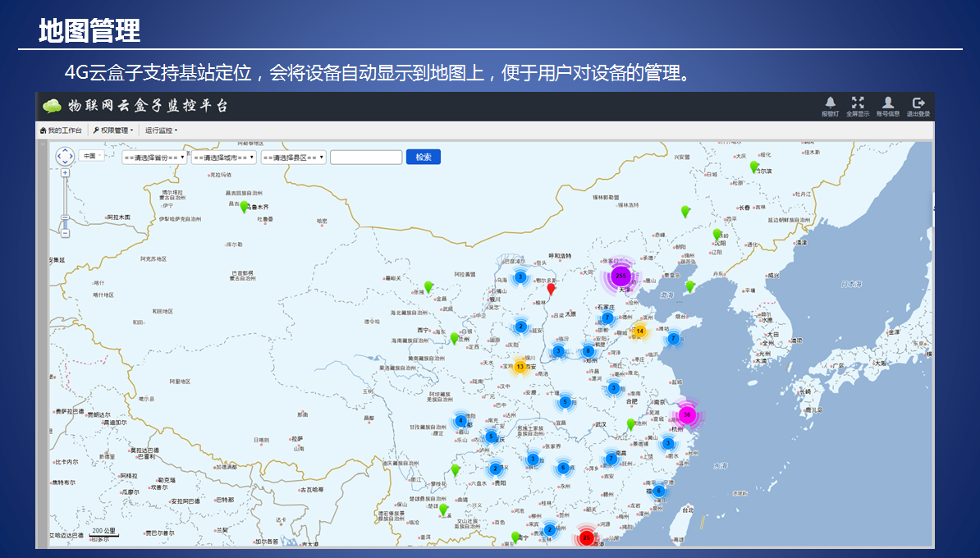Open the 请选择省份 province dropdown

154,157
